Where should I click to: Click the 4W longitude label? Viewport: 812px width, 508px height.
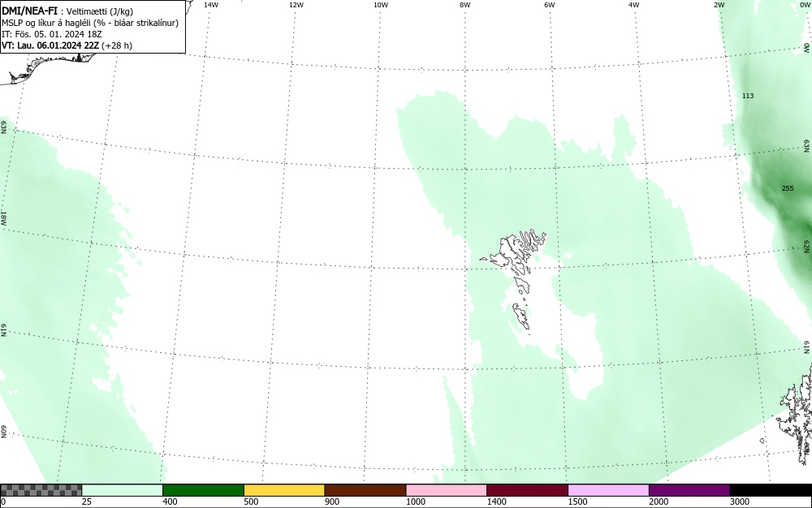point(634,5)
